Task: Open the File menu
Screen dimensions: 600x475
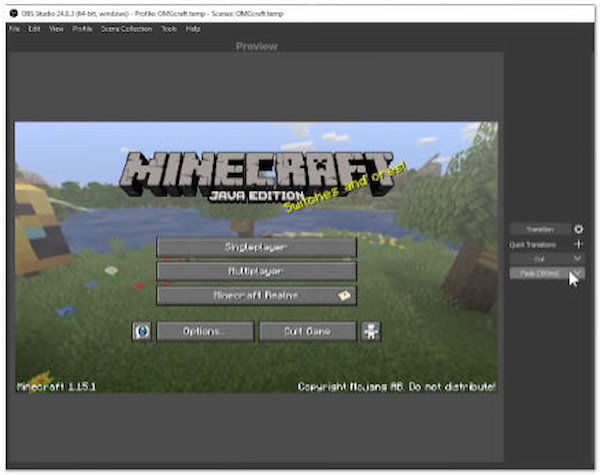Action: pos(15,29)
